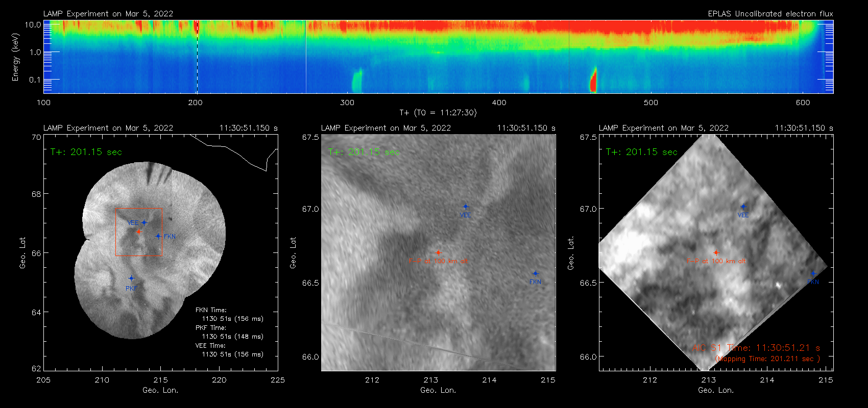
Task: Click the 'Geo. Lat' label beside middle panel
Action: [x=293, y=252]
